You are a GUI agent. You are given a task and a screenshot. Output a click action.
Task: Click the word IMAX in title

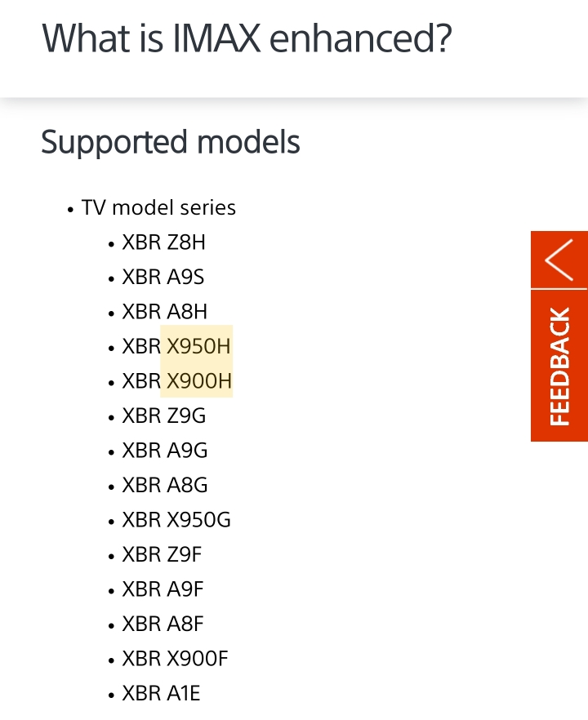(x=216, y=38)
